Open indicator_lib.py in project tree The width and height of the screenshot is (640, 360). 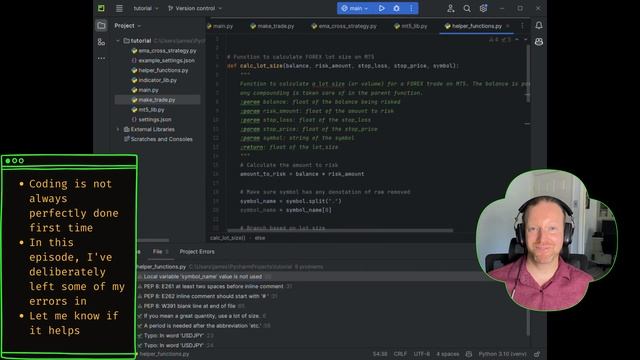(154, 80)
